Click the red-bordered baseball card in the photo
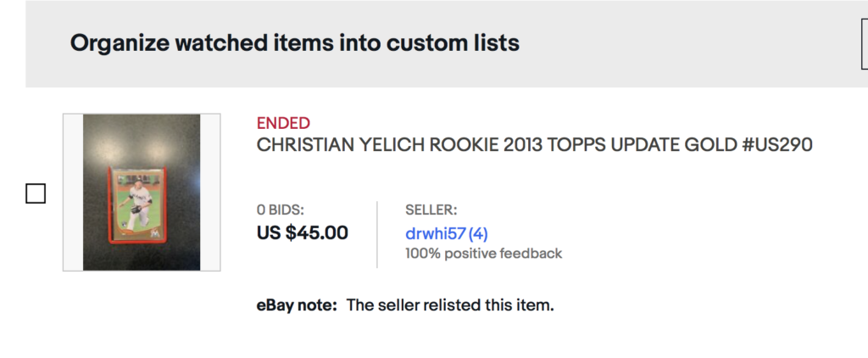 point(136,204)
